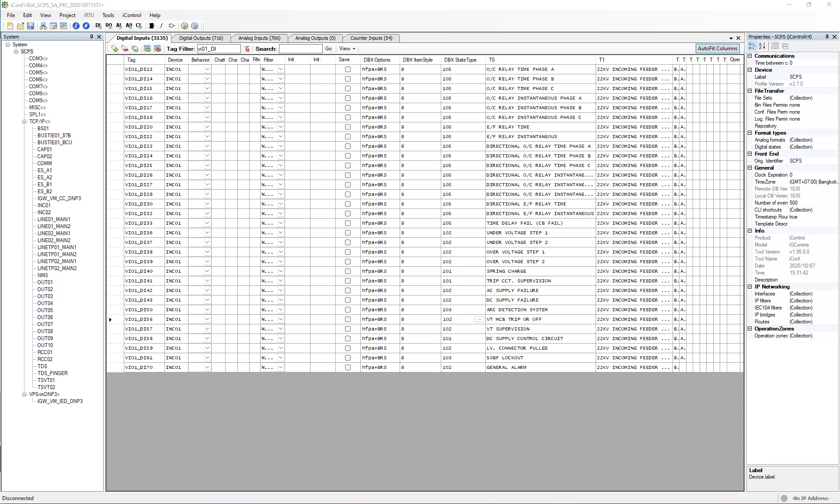Image resolution: width=840 pixels, height=504 pixels.
Task: Open AI analog inputs toolbar icon
Action: tap(119, 26)
